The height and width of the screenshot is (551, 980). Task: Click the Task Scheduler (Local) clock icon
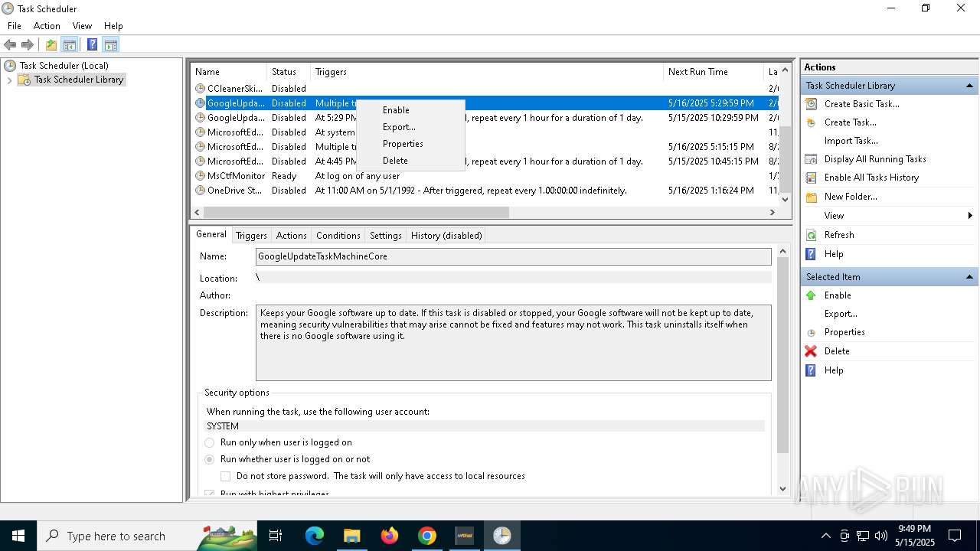pyautogui.click(x=10, y=66)
